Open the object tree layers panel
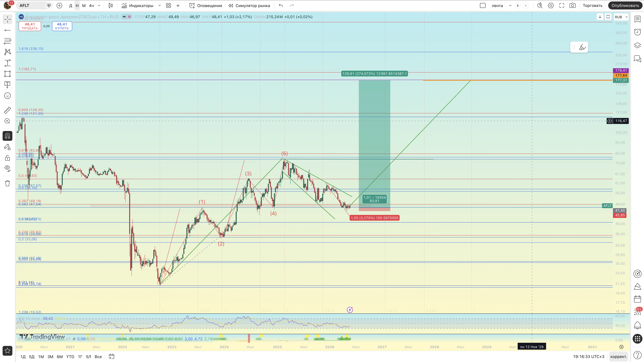Viewport: 644px width, 362px height. tap(638, 46)
